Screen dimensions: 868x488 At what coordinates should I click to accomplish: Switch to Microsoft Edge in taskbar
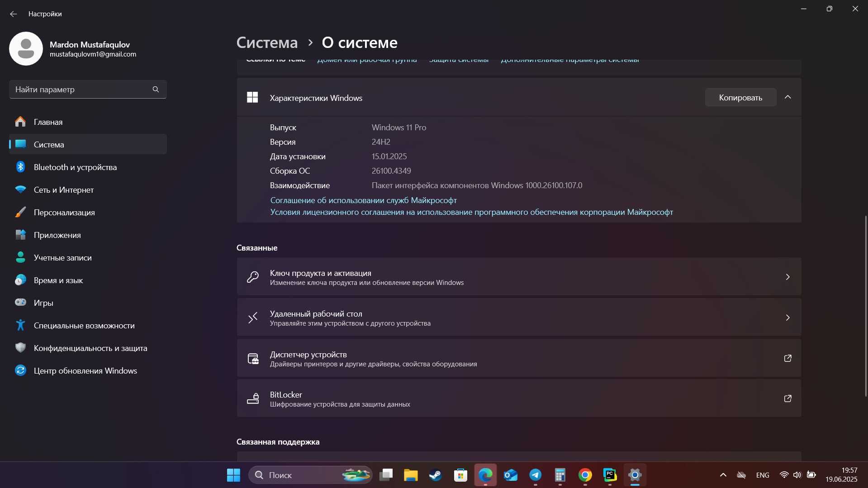[485, 475]
